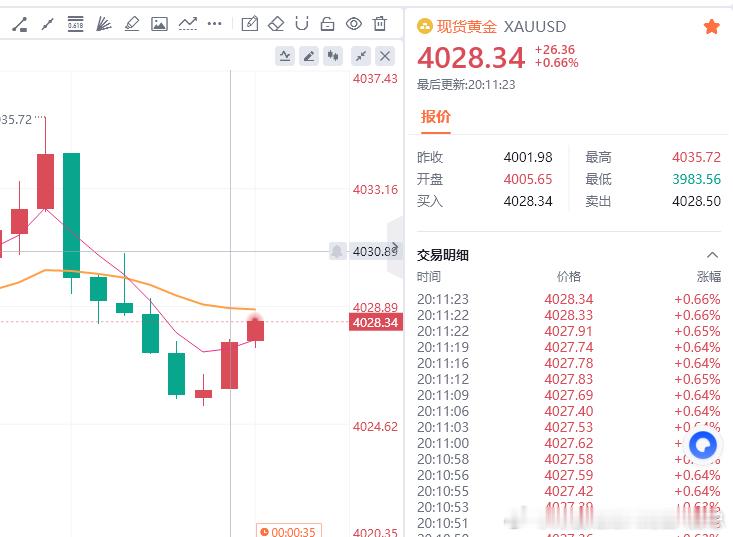Click the large 4028.34 quote price
Screen dimensions: 733x537
(471, 58)
